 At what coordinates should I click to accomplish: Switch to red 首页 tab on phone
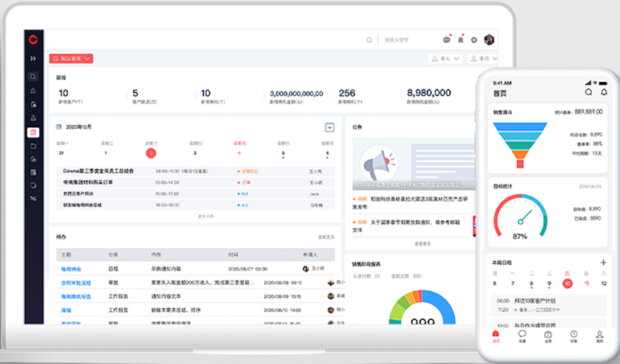[496, 337]
